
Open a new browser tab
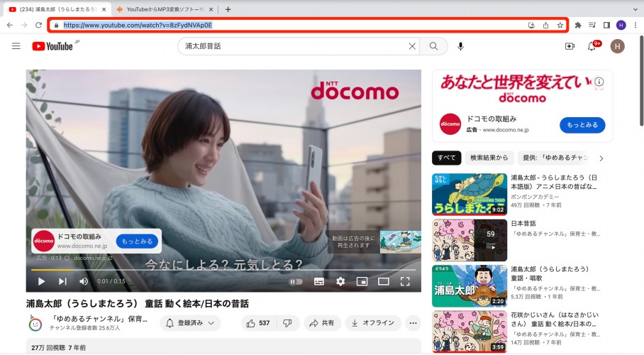click(x=228, y=9)
